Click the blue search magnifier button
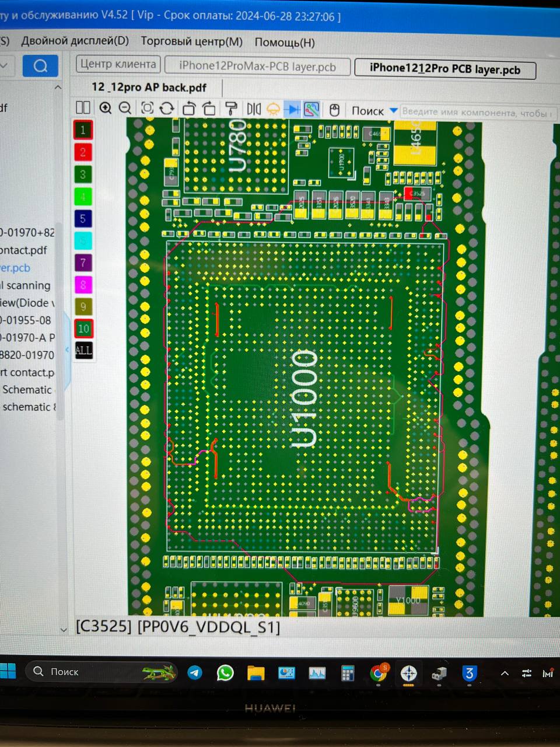Viewport: 560px width, 747px height. 40,65
